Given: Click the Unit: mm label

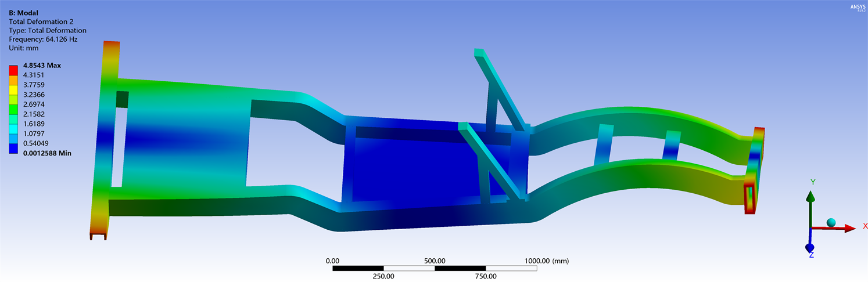Looking at the screenshot, I should point(24,48).
